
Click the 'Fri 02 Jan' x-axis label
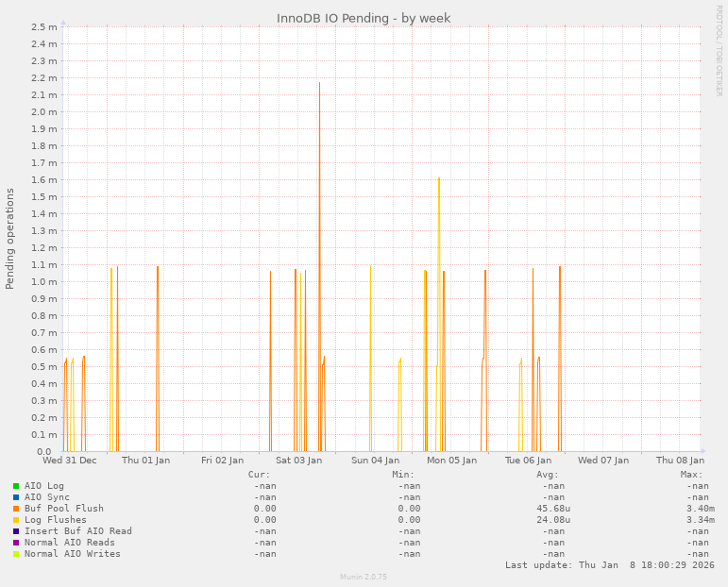pyautogui.click(x=223, y=461)
